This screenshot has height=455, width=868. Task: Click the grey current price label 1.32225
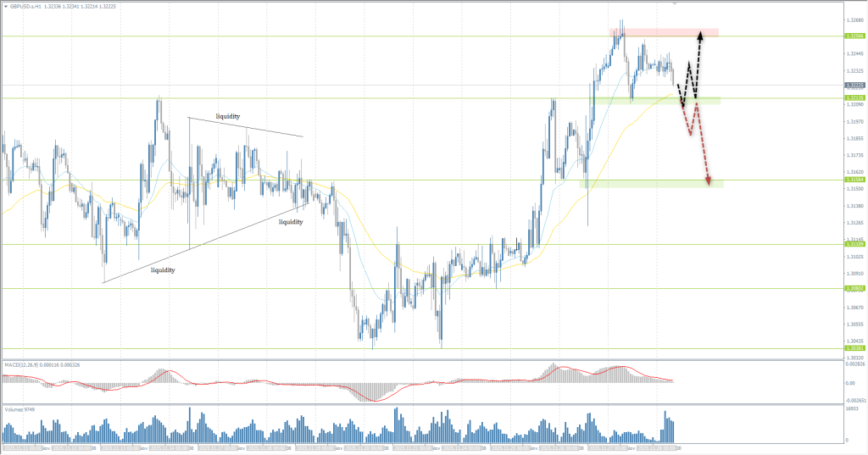click(854, 85)
